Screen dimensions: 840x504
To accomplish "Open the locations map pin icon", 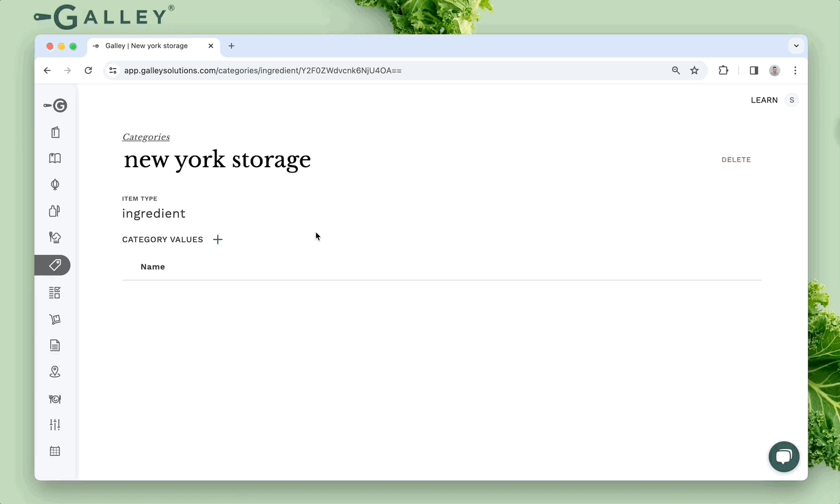I will (55, 372).
